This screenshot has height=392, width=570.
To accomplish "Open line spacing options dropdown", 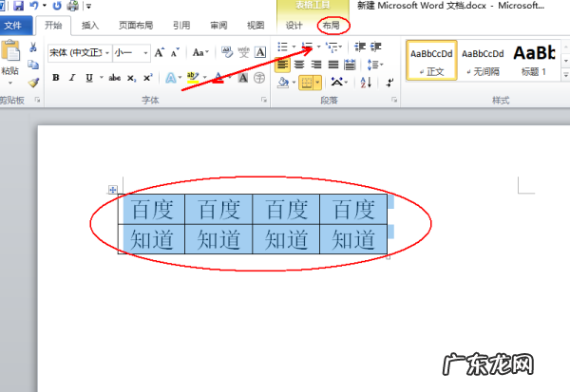I will coord(375,65).
